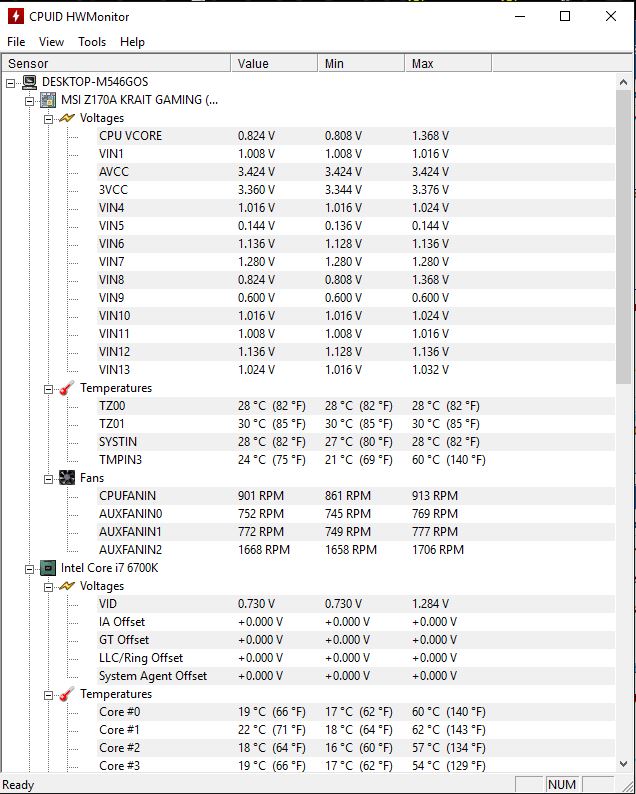Select the AUXFANIN1 fan row
Viewport: 636px width, 794px height.
[x=356, y=532]
